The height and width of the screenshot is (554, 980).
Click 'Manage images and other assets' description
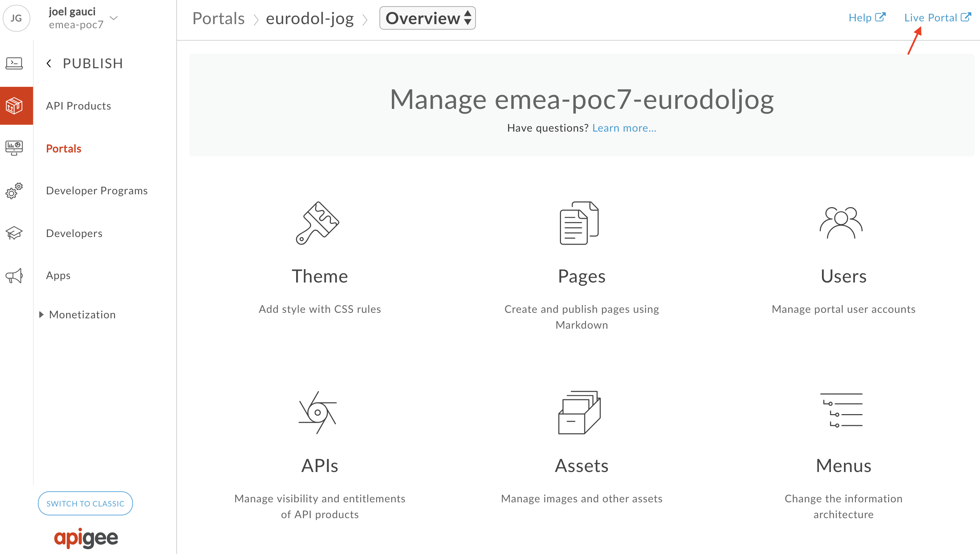tap(582, 499)
